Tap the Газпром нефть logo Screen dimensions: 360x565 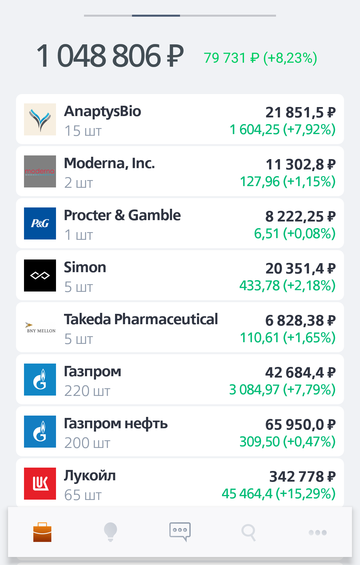click(40, 432)
